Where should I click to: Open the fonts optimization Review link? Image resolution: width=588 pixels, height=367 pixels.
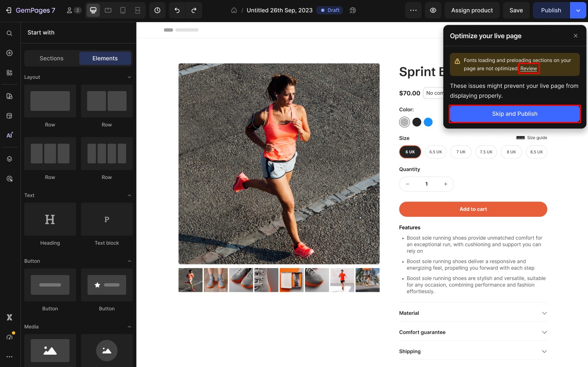(529, 69)
